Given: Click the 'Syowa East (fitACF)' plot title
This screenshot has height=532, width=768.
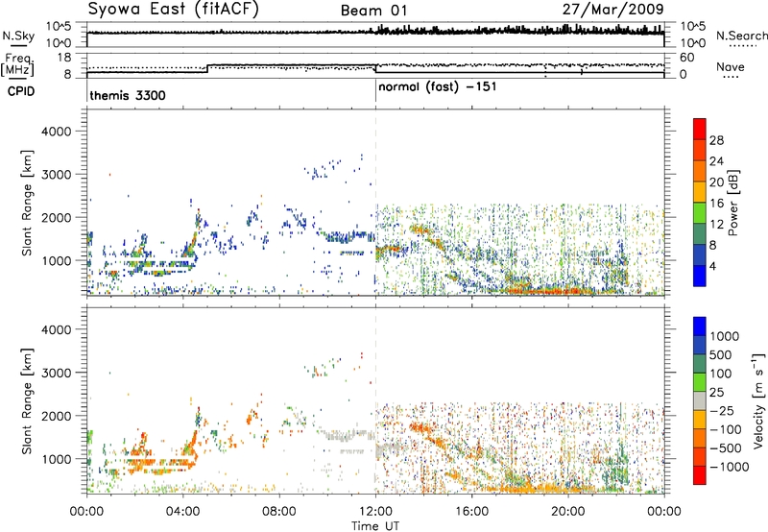Looking at the screenshot, I should [x=173, y=9].
